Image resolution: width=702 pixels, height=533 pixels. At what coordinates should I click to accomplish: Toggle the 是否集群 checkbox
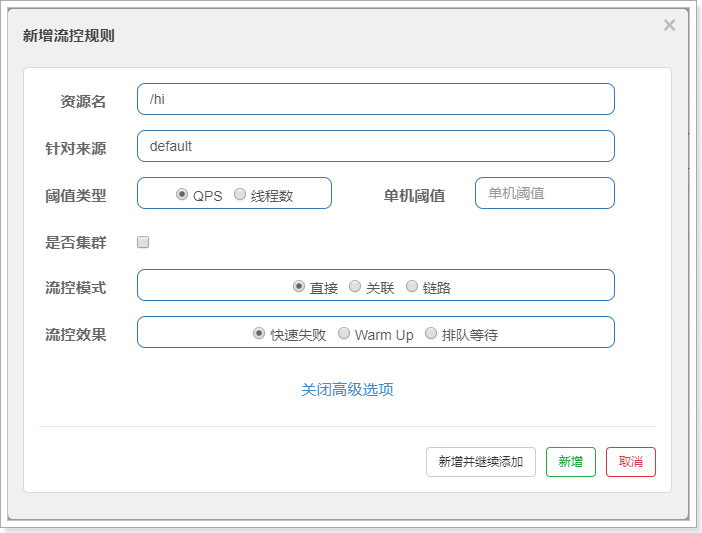click(x=143, y=242)
